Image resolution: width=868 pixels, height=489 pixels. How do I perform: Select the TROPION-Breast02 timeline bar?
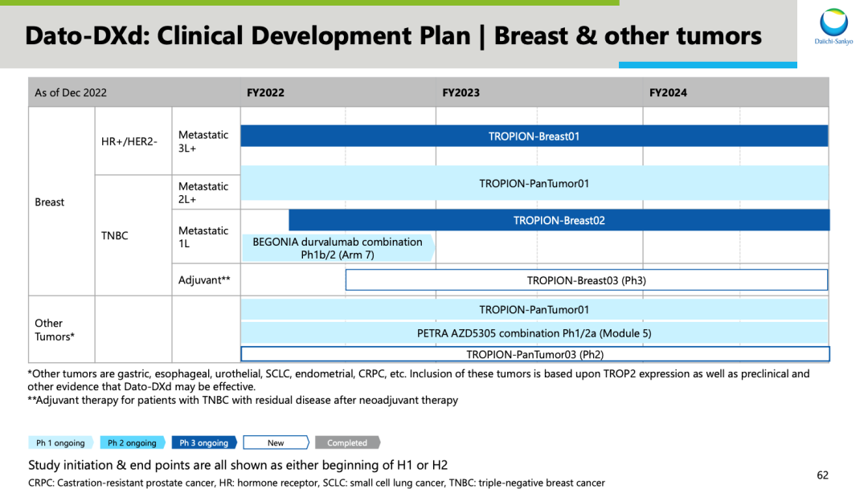click(559, 220)
